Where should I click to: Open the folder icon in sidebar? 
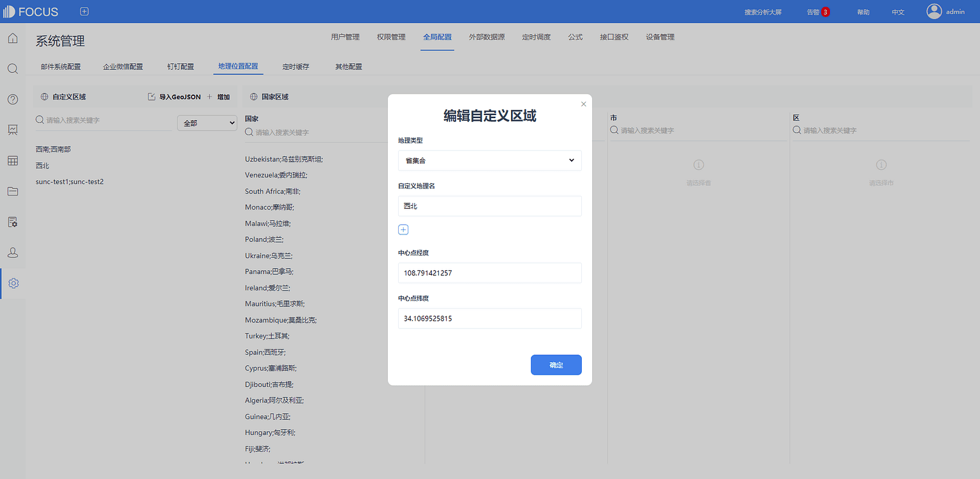pyautogui.click(x=13, y=191)
